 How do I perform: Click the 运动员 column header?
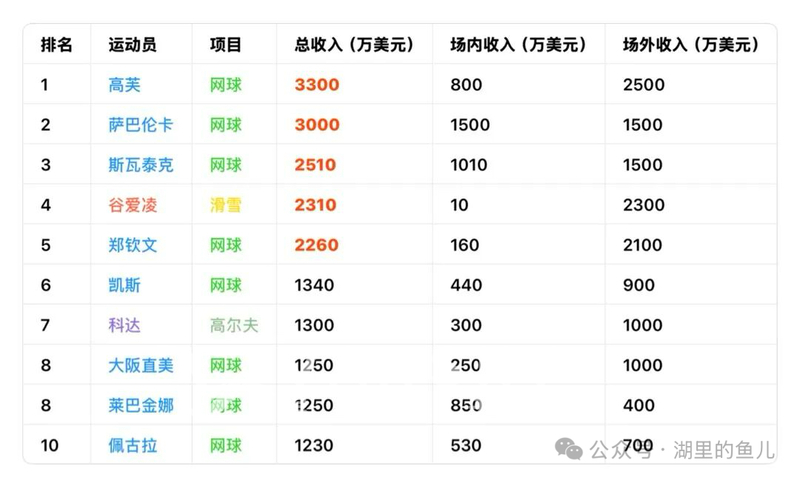(133, 45)
